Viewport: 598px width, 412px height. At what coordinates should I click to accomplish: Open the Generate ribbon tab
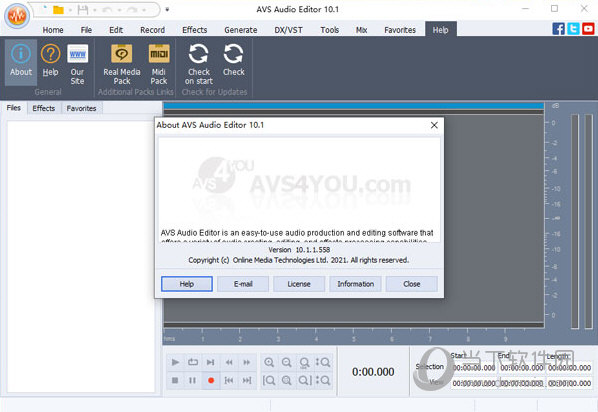(x=241, y=30)
